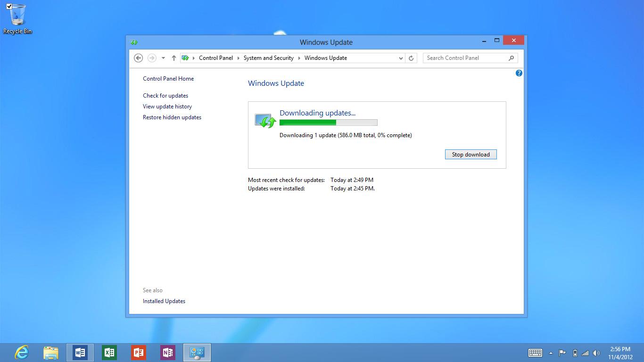
Task: Open Help via the question mark icon
Action: pyautogui.click(x=519, y=73)
